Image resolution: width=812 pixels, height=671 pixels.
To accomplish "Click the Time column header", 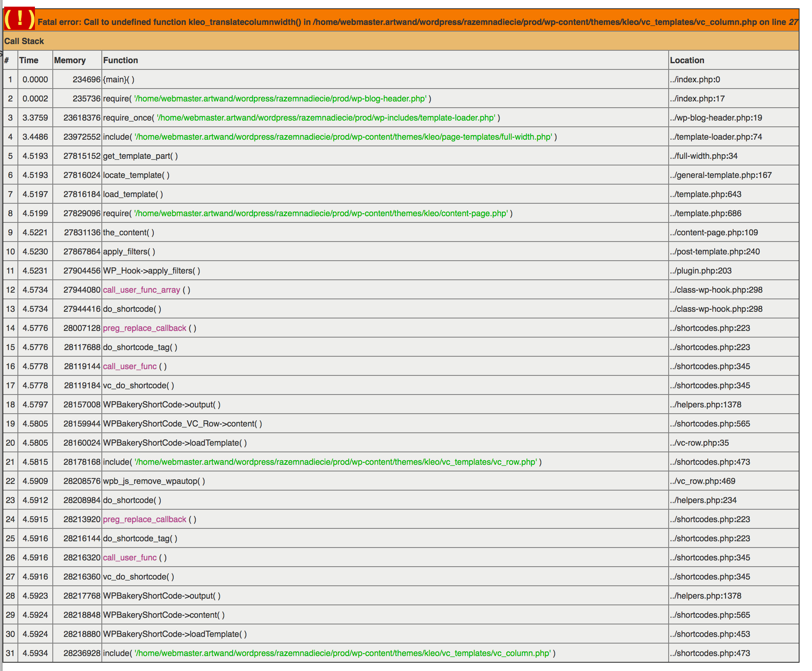I will click(x=29, y=60).
